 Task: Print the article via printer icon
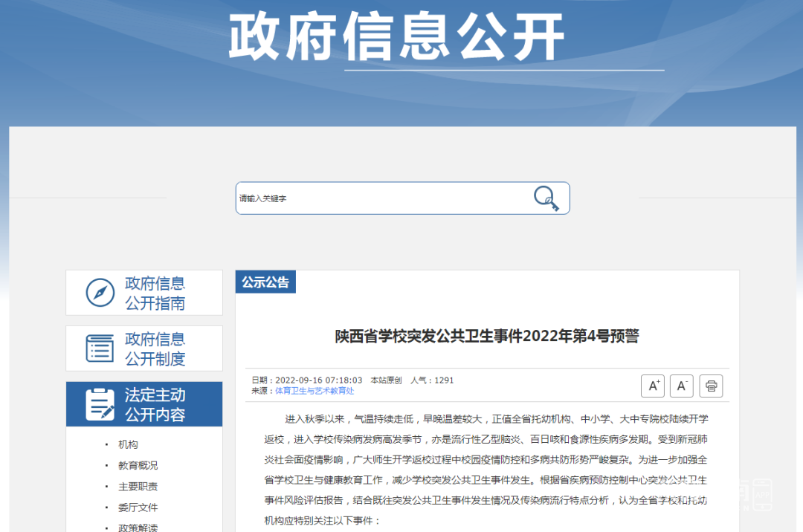click(x=711, y=386)
